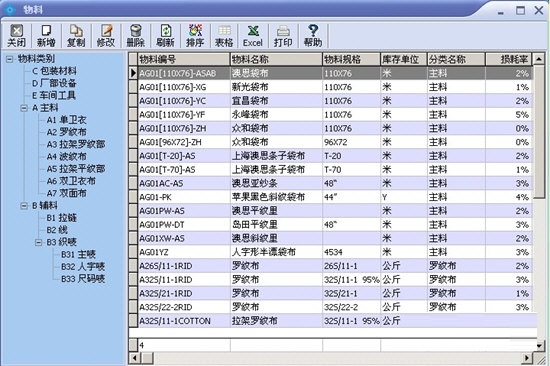Sort by 物料规格 column header
This screenshot has width=550, height=366.
click(351, 60)
